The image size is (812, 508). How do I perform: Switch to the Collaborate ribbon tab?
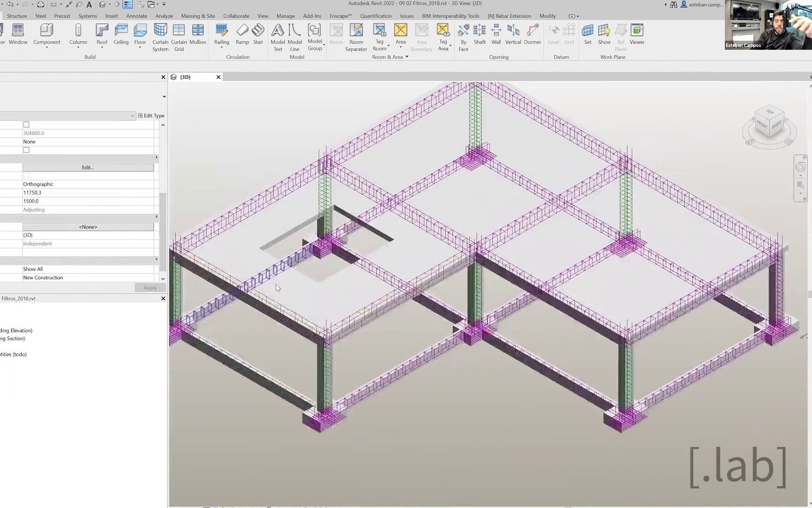236,16
